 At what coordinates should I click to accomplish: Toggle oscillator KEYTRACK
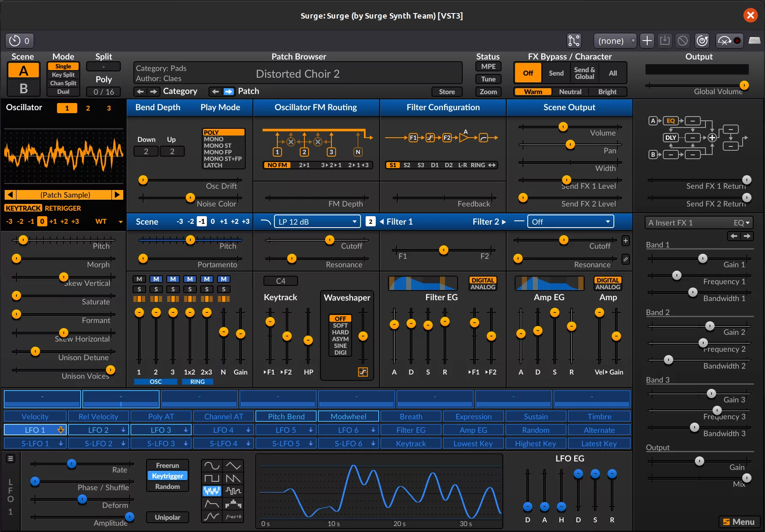pos(23,208)
